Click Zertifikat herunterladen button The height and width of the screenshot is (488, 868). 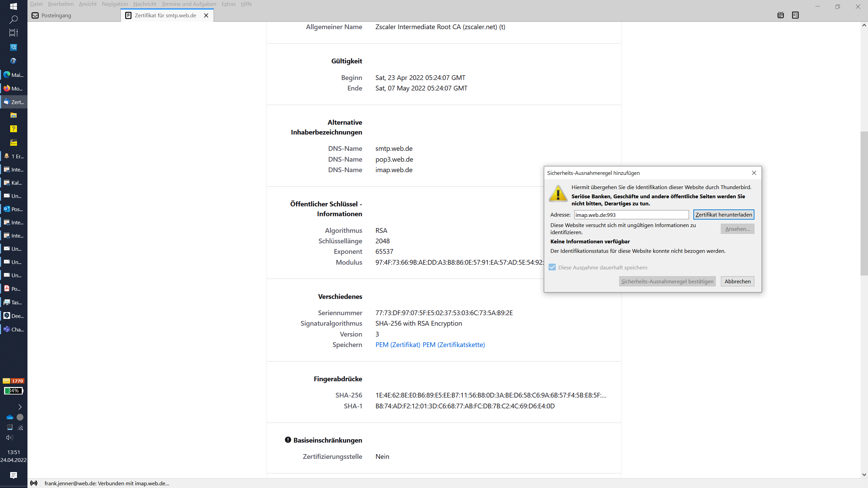(x=724, y=215)
